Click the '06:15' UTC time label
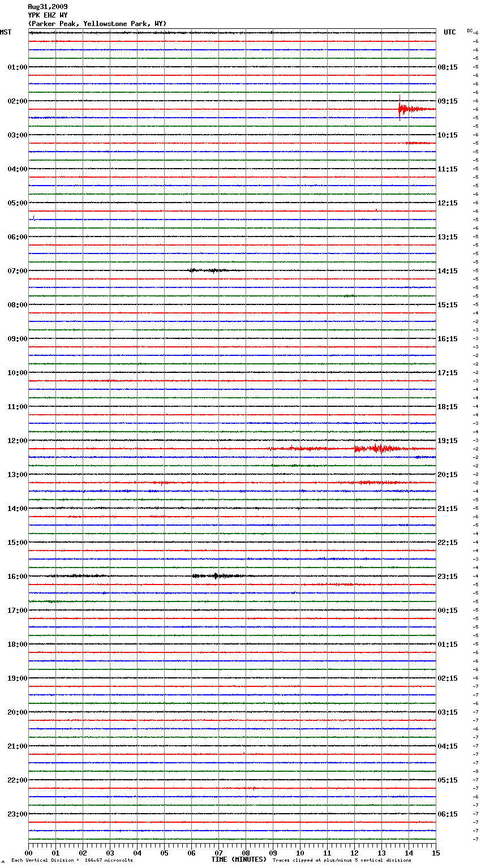The image size is (481, 868). click(x=448, y=814)
